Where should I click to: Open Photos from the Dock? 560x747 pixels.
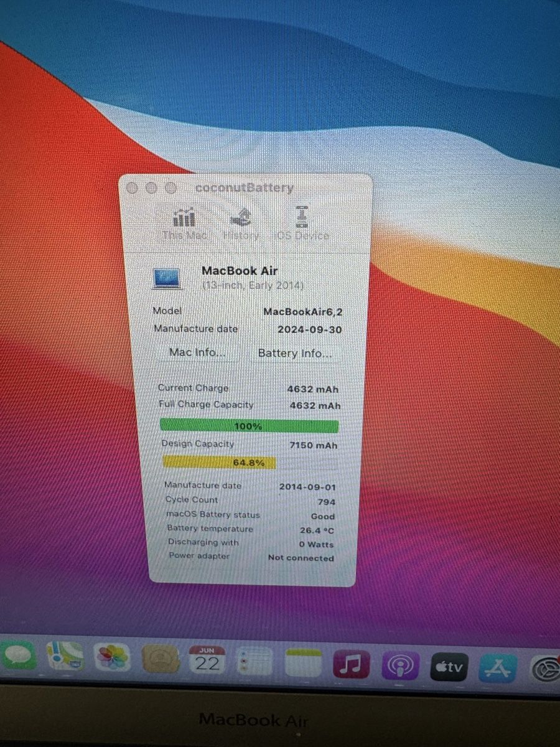pyautogui.click(x=112, y=658)
